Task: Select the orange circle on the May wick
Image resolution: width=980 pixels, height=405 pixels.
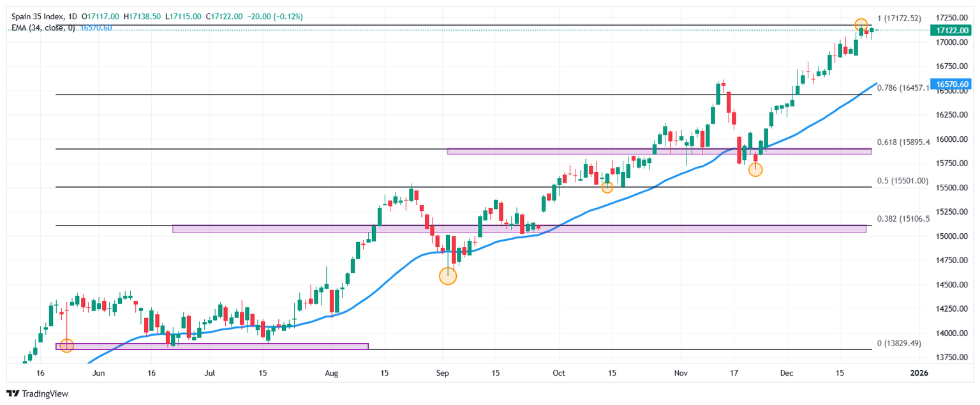Action: coord(66,345)
